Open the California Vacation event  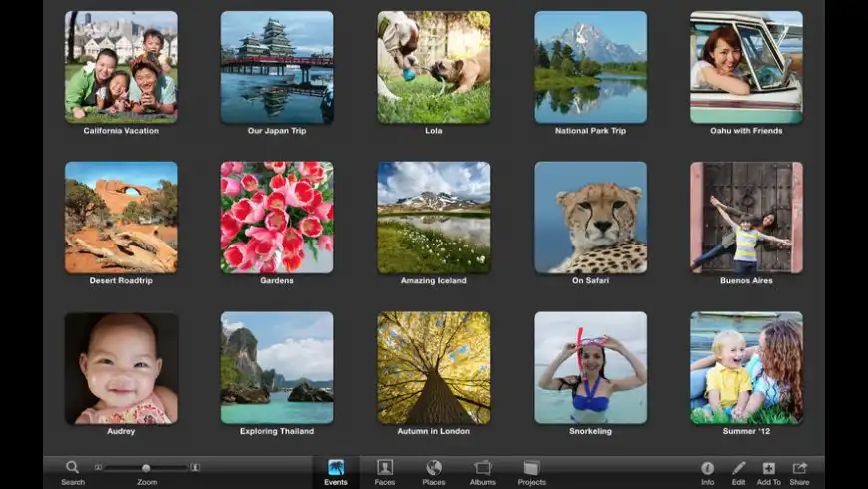coord(121,67)
